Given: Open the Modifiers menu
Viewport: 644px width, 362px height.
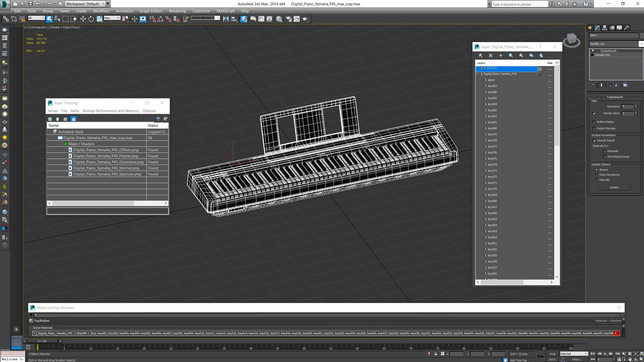Looking at the screenshot, I should pos(101,11).
